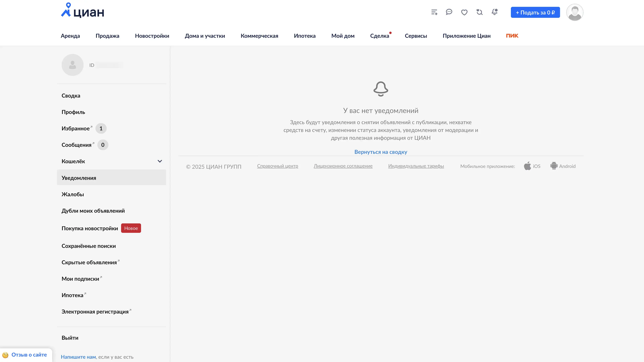Select Жалобы in the sidebar

73,194
